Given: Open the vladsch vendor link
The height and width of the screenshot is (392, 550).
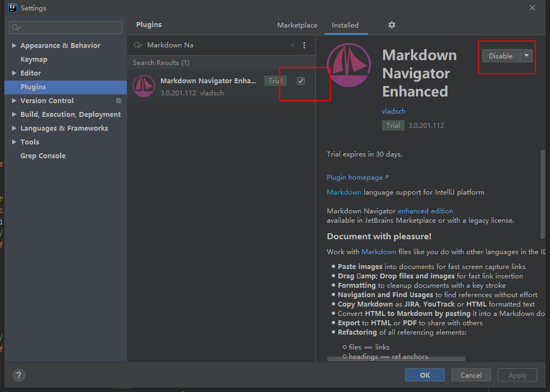Looking at the screenshot, I should coord(393,111).
